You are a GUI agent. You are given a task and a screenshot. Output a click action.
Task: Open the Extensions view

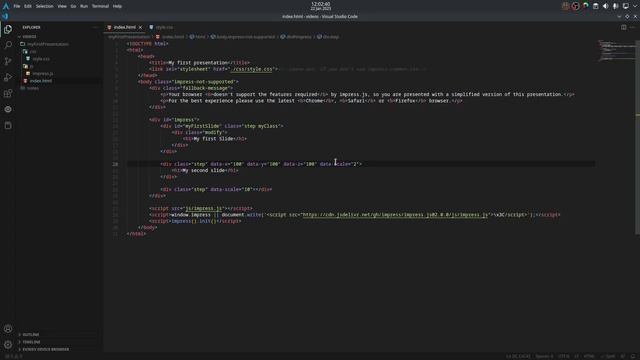click(x=8, y=93)
